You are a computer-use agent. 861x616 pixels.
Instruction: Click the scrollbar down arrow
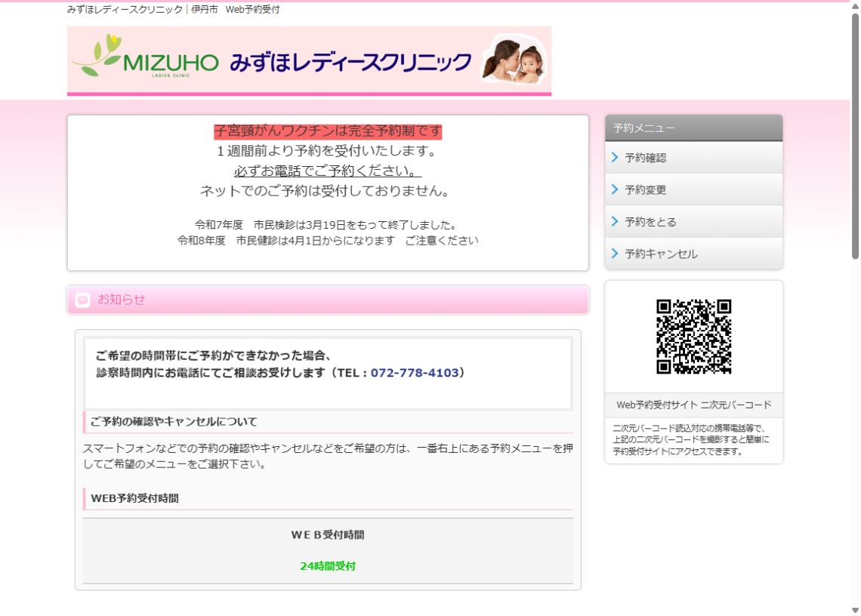[855, 610]
